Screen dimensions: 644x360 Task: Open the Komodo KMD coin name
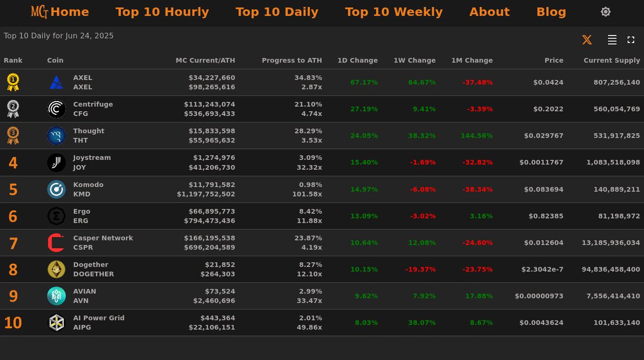pyautogui.click(x=88, y=189)
